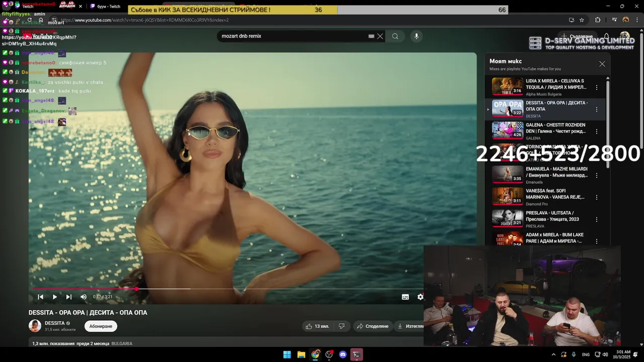Click the YouTube logo

(x=38, y=37)
